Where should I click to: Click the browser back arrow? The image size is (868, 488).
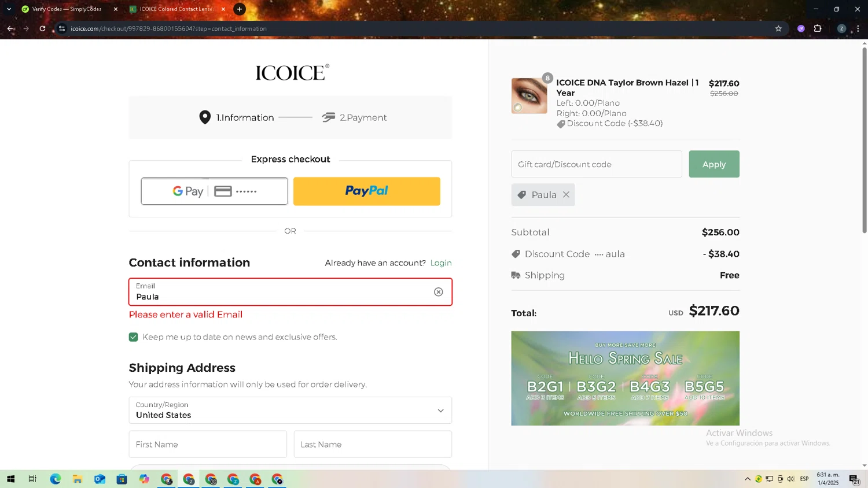pos(10,28)
